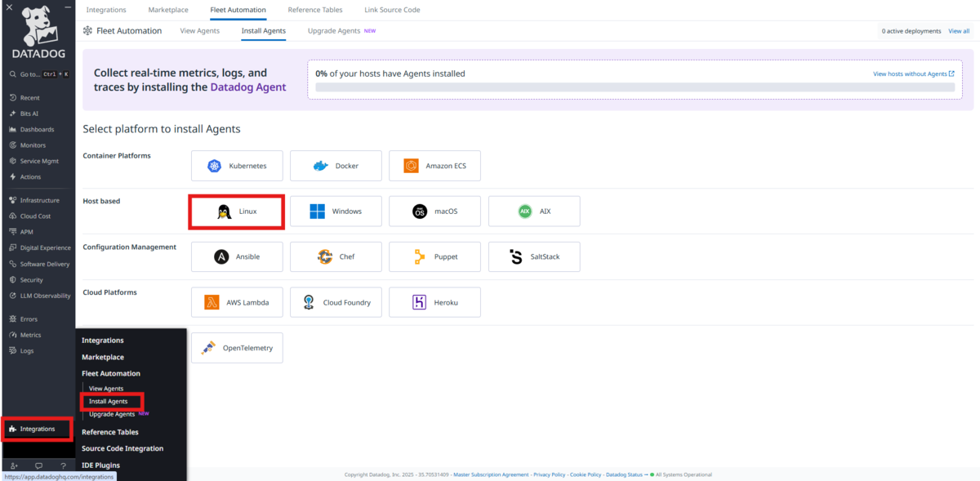980x481 pixels.
Task: Click the hosts with Agents progress bar
Action: [x=635, y=87]
